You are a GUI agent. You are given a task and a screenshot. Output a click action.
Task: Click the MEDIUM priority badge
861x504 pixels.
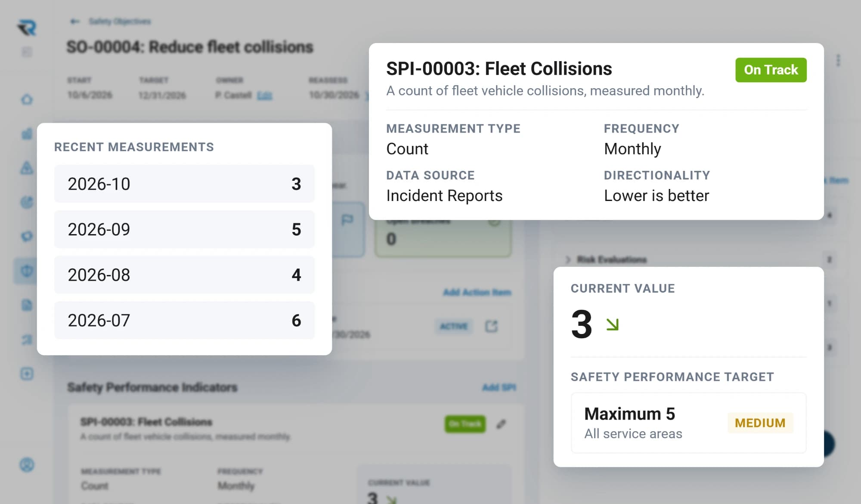point(760,423)
